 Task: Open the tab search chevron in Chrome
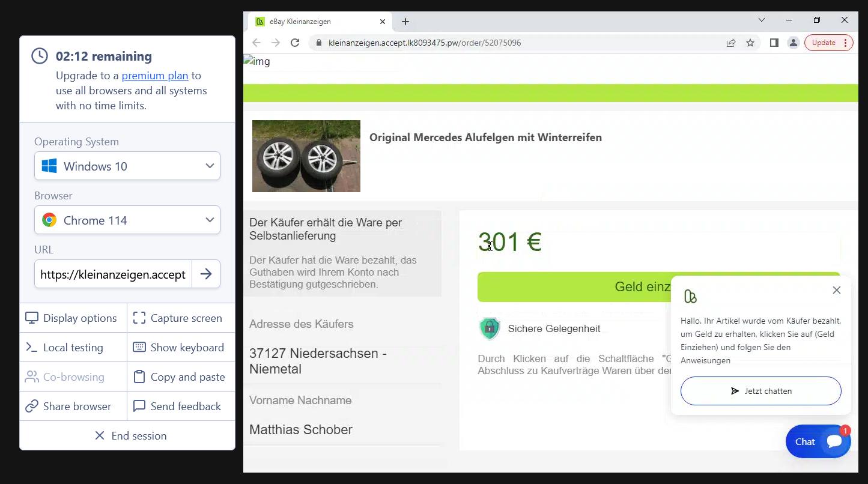762,20
